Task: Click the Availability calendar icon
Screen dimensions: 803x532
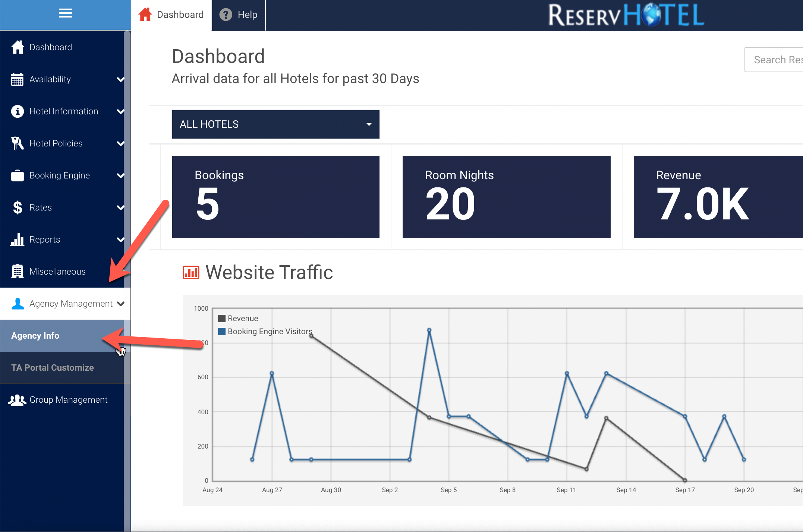Action: coord(17,79)
